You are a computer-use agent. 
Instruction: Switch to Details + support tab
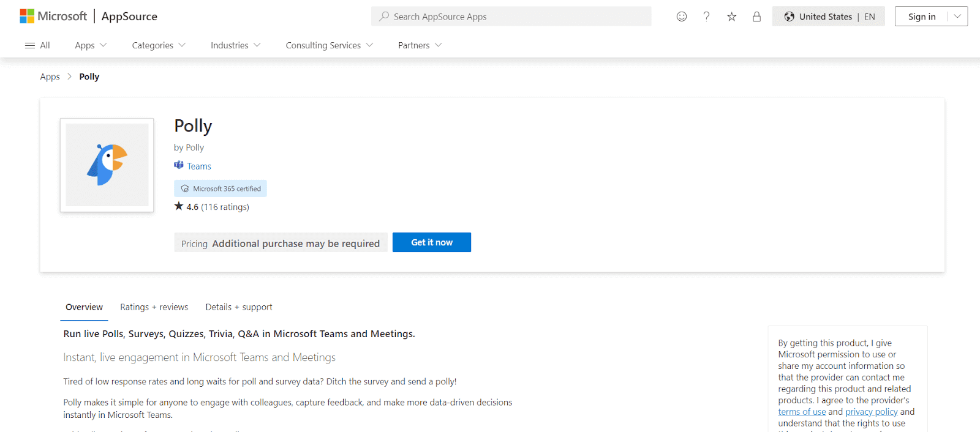point(239,307)
